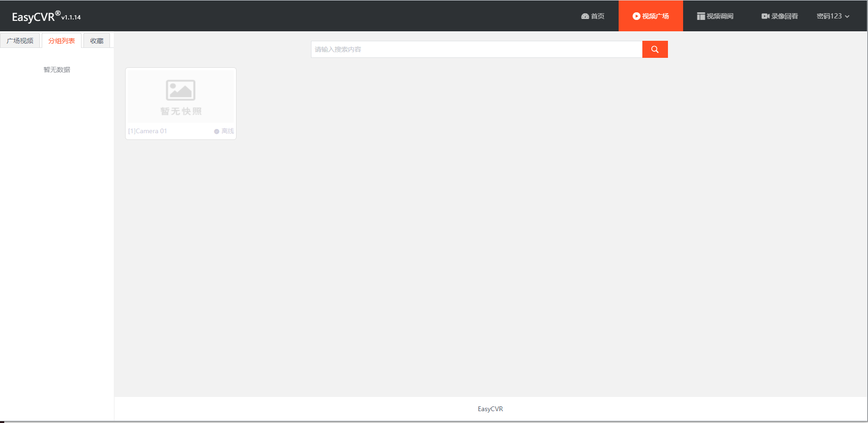This screenshot has width=868, height=423.
Task: Open the Camera 01 snapshot thumbnail
Action: click(x=181, y=96)
